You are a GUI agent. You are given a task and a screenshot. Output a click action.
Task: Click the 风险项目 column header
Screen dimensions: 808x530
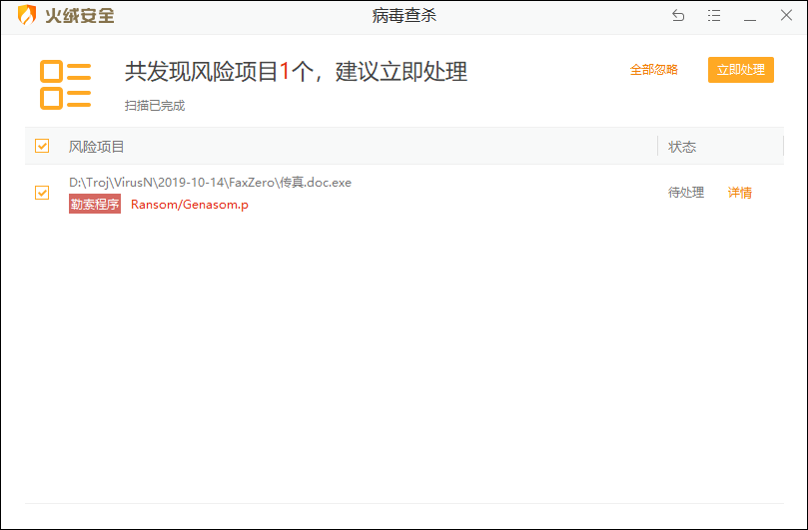coord(96,147)
